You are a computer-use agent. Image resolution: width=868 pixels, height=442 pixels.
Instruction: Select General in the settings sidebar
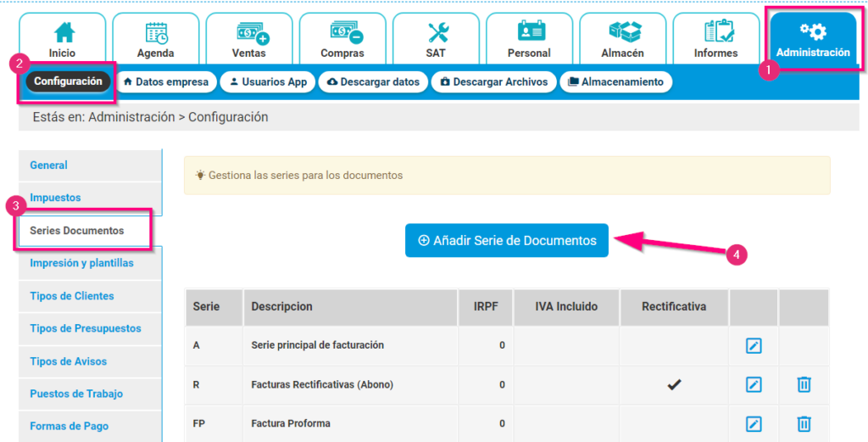90,165
